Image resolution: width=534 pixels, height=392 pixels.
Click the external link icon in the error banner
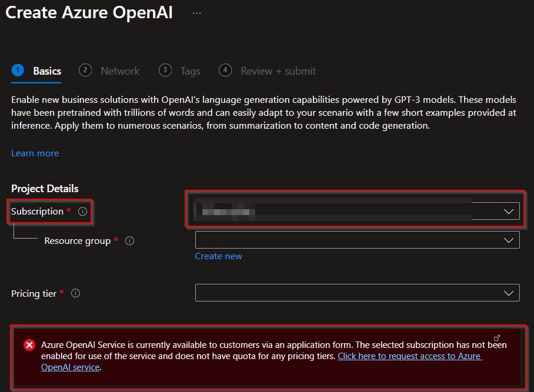point(497,337)
